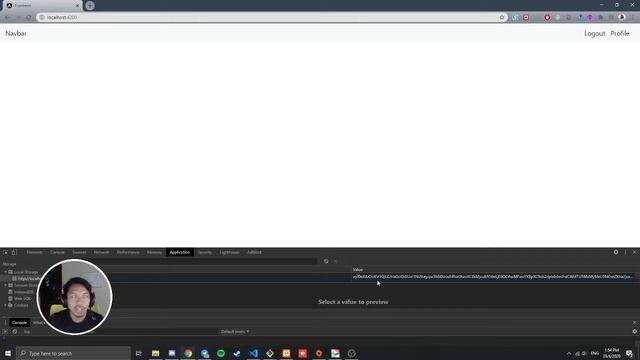Viewport: 640px width, 360px height.
Task: Go back with the browser back arrow
Action: coord(7,17)
